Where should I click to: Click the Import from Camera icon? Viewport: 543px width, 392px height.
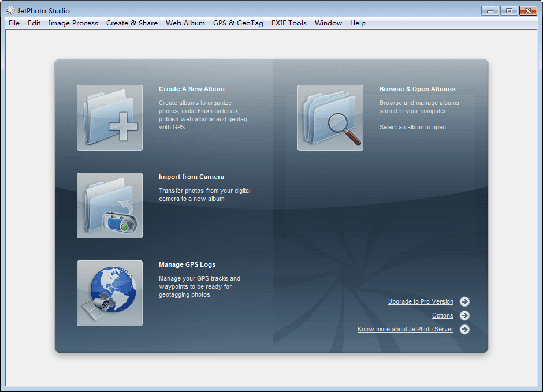click(110, 206)
